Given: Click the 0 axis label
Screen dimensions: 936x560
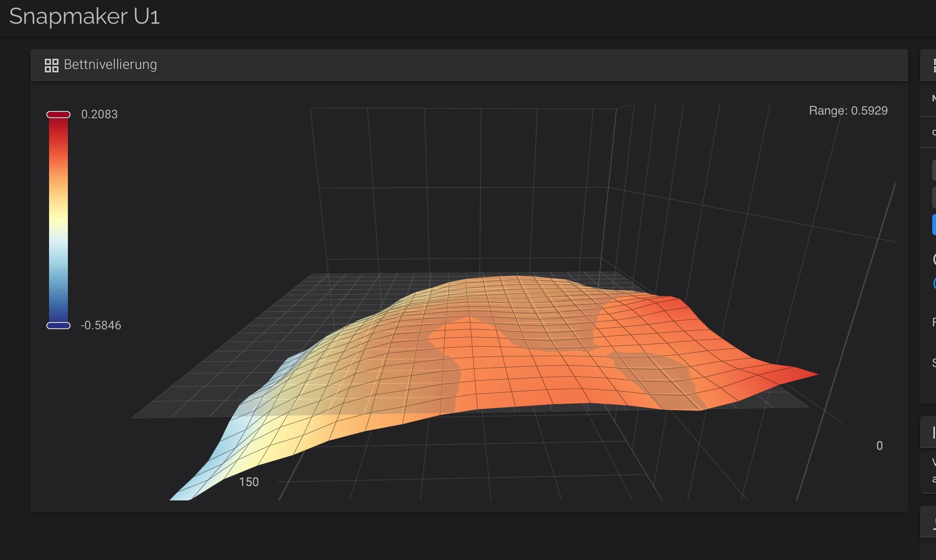Looking at the screenshot, I should tap(879, 445).
